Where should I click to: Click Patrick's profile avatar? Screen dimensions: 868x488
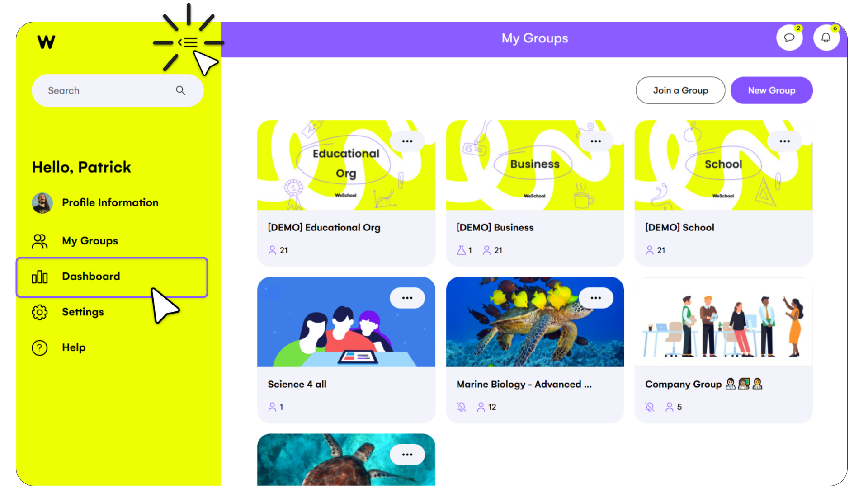coord(42,203)
